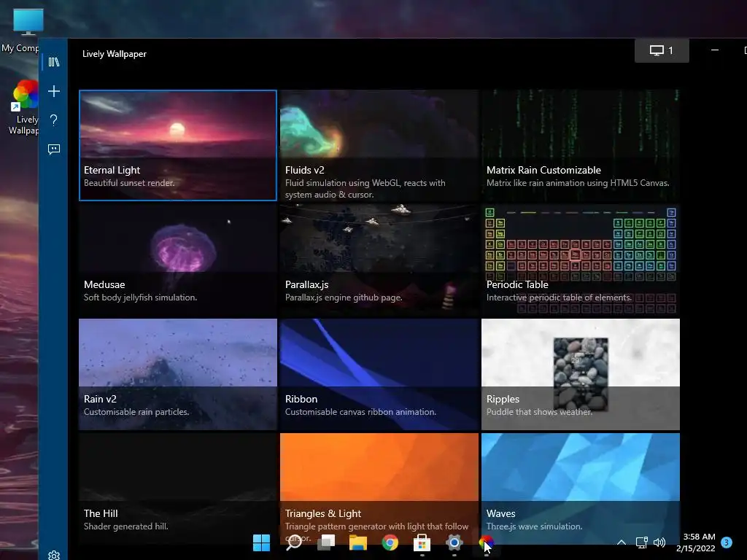747x560 pixels.
Task: Open the Windows Start button
Action: point(262,542)
